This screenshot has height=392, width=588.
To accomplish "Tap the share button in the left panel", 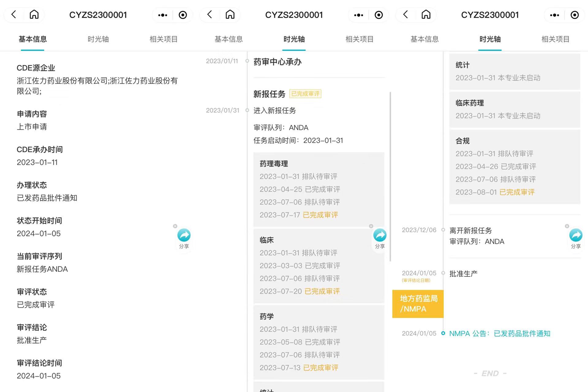I will point(184,236).
